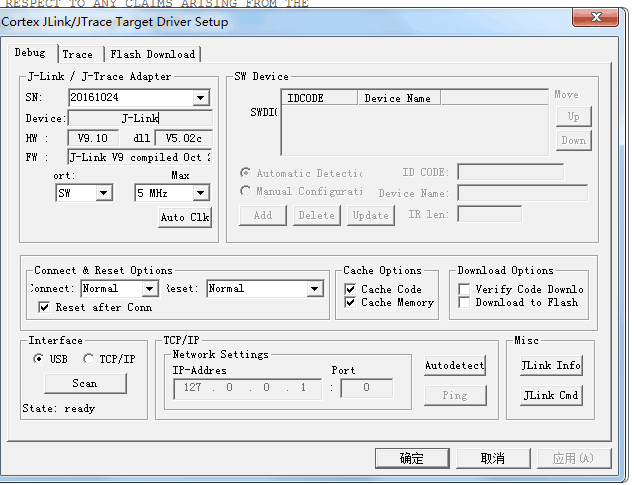The image size is (634, 485).
Task: Click the Update device button
Action: 371,216
